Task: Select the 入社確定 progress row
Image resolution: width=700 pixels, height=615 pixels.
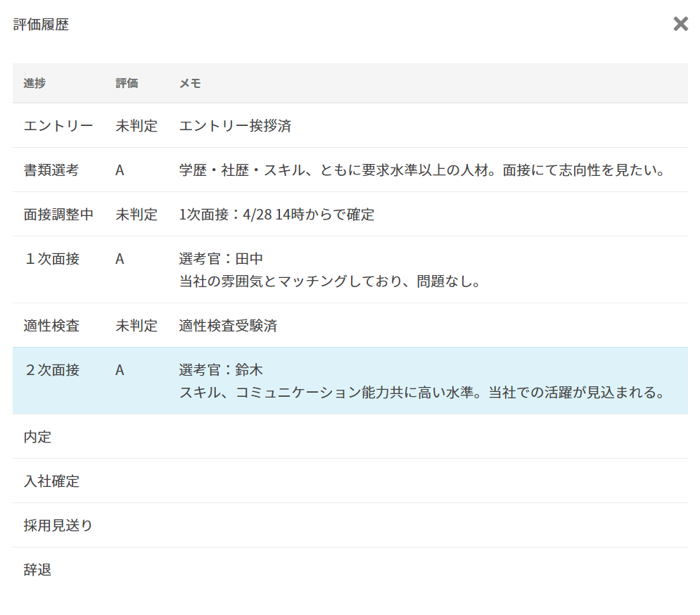Action: (x=51, y=481)
